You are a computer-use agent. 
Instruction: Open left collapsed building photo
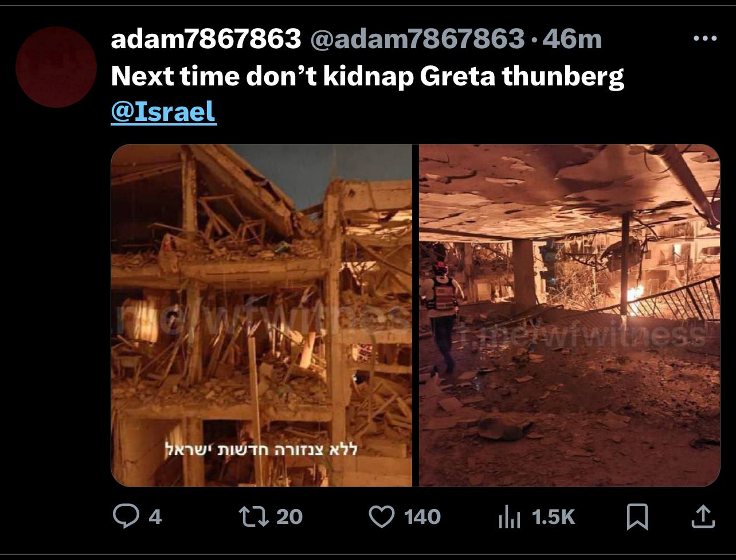pyautogui.click(x=261, y=315)
